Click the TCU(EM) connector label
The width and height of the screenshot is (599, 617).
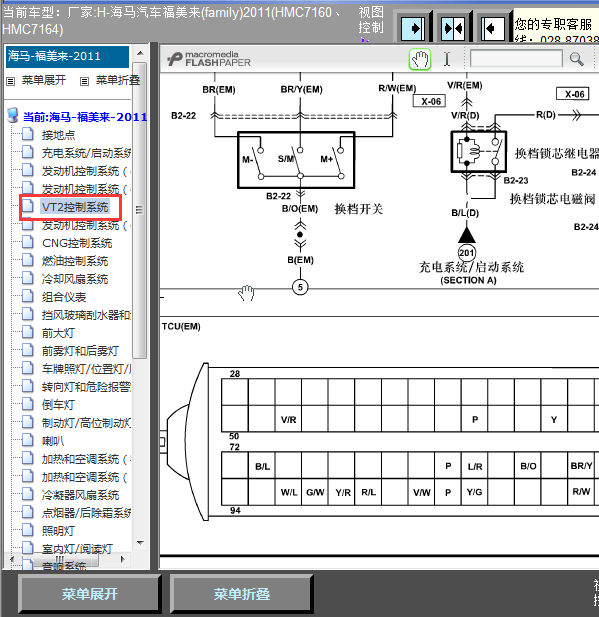(x=181, y=327)
